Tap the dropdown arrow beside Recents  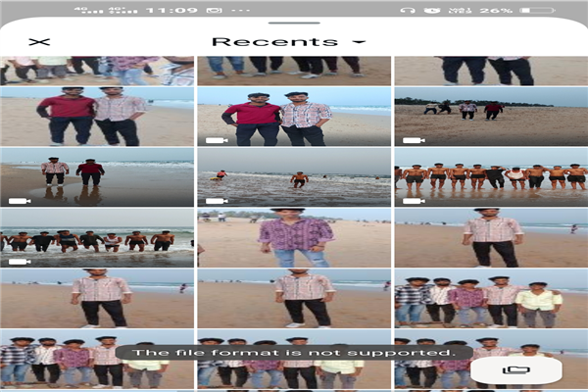[x=359, y=42]
